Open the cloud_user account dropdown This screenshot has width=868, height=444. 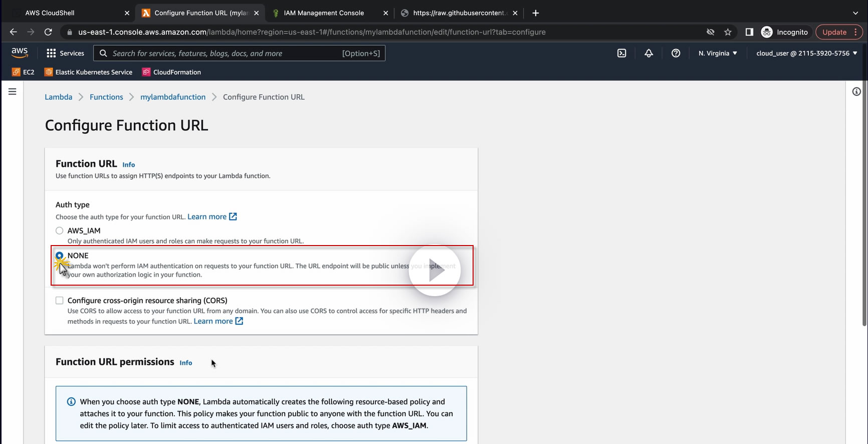(807, 53)
